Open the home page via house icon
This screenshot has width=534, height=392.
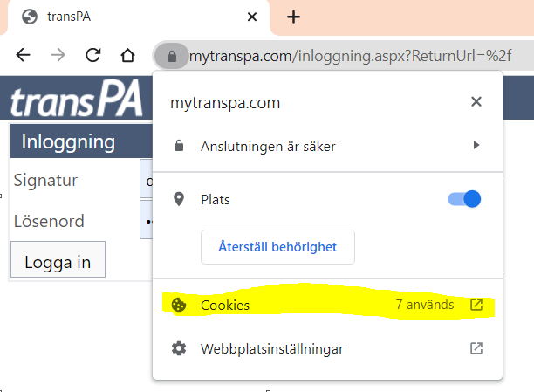[127, 55]
